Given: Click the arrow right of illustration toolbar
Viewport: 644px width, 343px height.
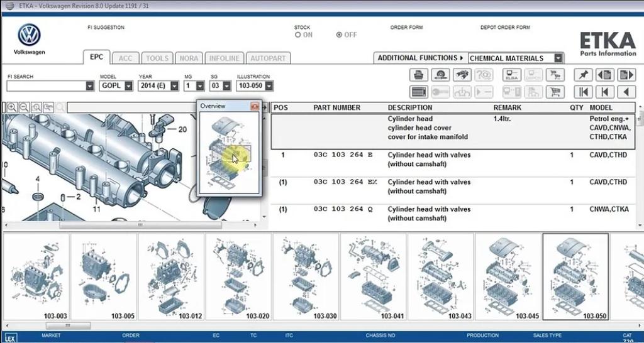Looking at the screenshot, I should [265, 107].
